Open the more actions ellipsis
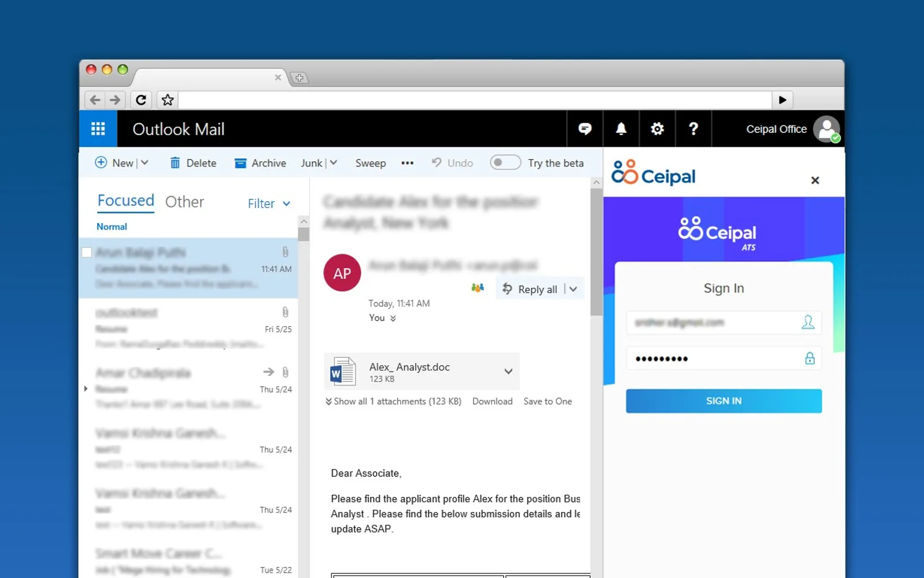Image resolution: width=924 pixels, height=578 pixels. pyautogui.click(x=407, y=163)
